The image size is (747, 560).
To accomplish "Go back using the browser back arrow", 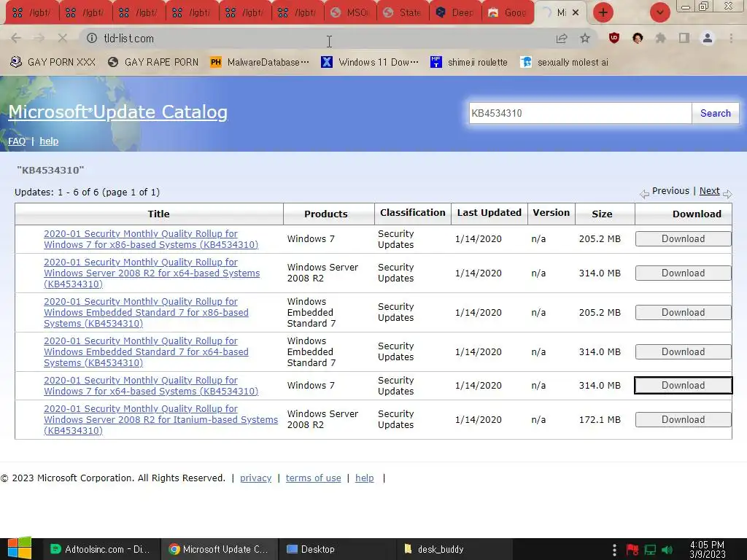I will pyautogui.click(x=16, y=38).
